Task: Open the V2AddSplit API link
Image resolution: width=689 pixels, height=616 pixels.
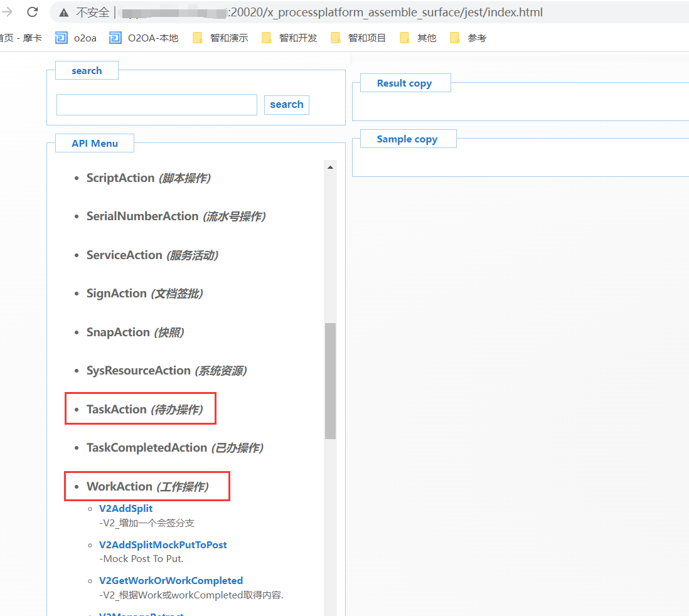Action: click(126, 508)
